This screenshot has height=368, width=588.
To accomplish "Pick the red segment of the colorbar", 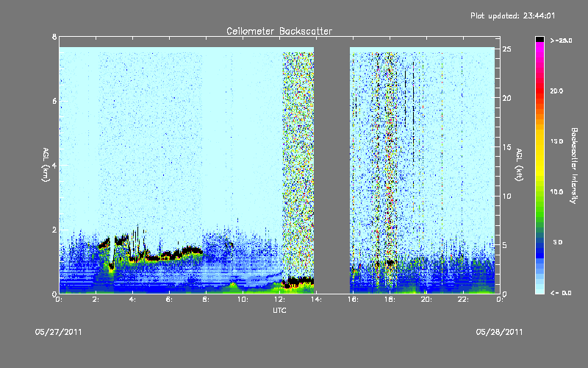I will tap(540, 92).
